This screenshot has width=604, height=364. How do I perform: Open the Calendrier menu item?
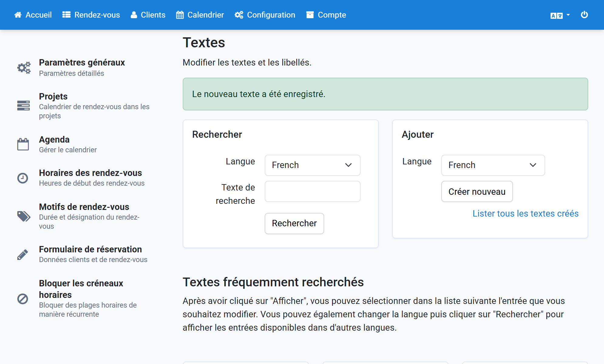[x=200, y=15]
